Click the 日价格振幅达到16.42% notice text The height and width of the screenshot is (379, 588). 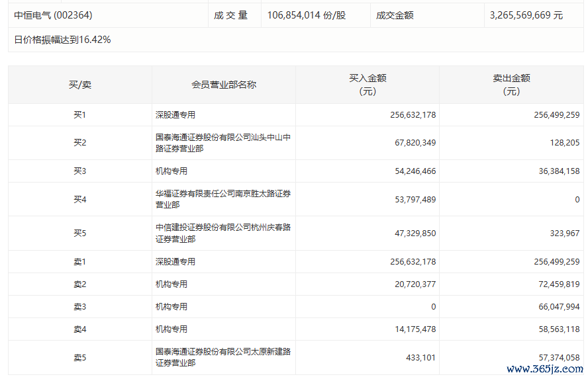[62, 40]
